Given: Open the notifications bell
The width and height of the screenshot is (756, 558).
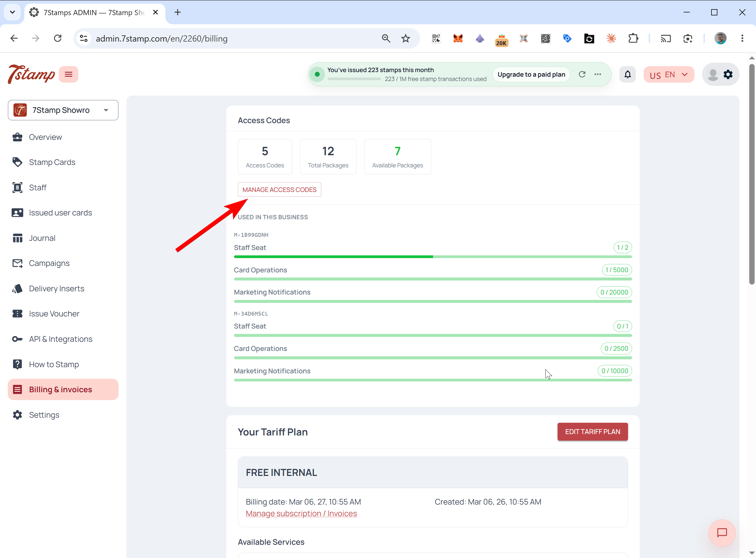Looking at the screenshot, I should click(627, 74).
